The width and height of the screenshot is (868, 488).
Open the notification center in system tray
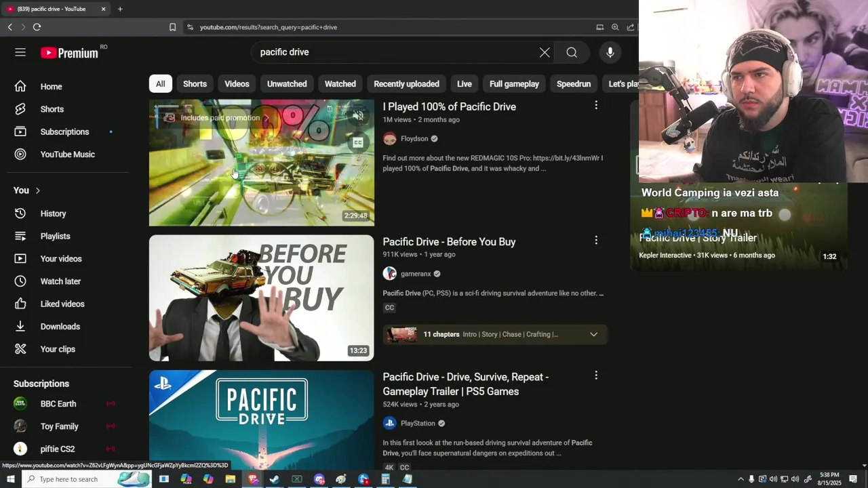853,479
